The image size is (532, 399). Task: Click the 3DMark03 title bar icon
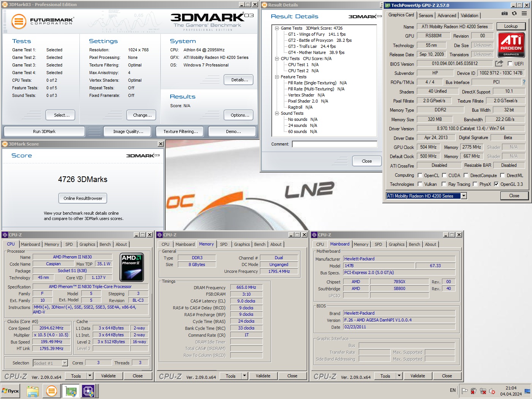click(x=5, y=5)
